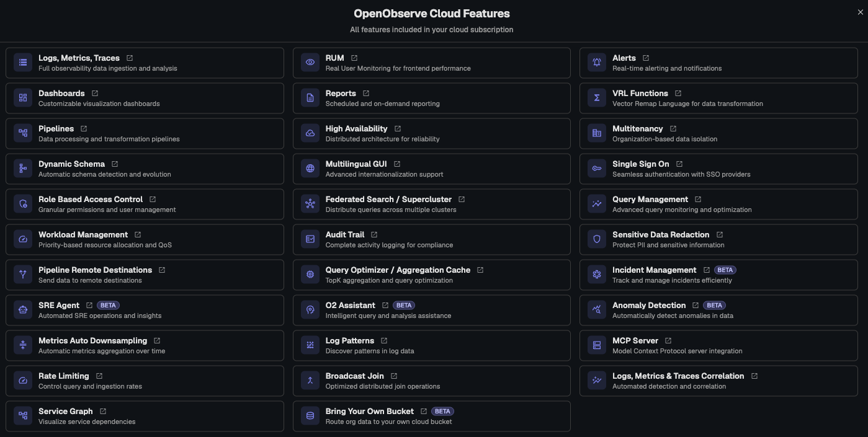The height and width of the screenshot is (437, 868).
Task: Click the Multilingual GUI globe icon
Action: (x=310, y=169)
